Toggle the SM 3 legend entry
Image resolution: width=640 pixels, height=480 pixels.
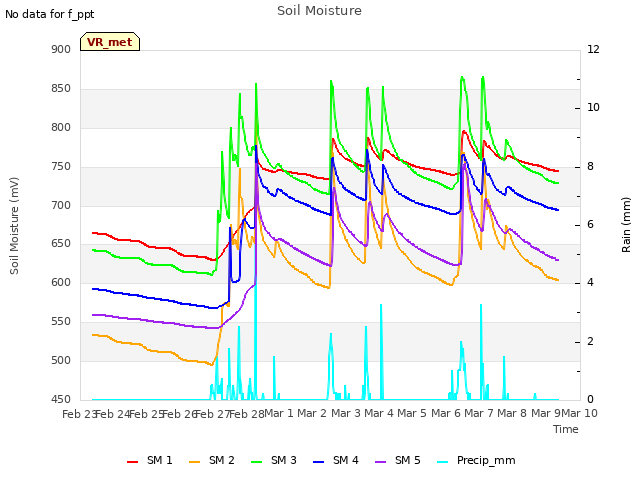[274, 460]
